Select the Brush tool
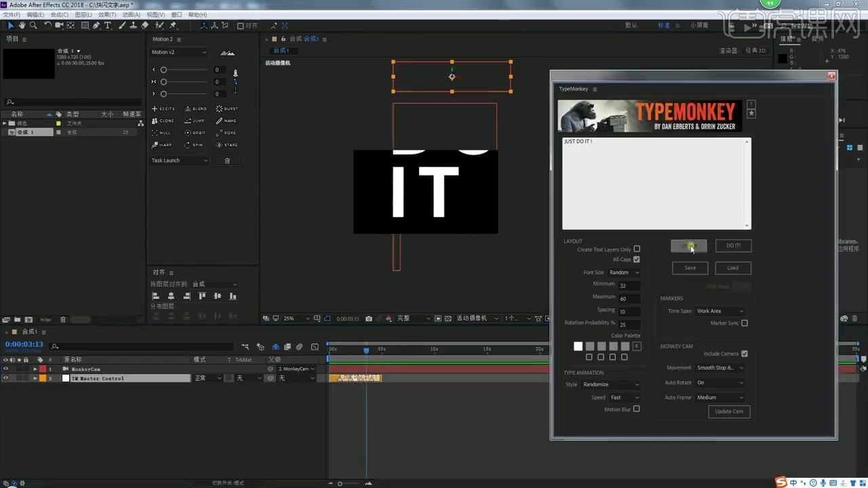The width and height of the screenshot is (868, 488). click(122, 26)
